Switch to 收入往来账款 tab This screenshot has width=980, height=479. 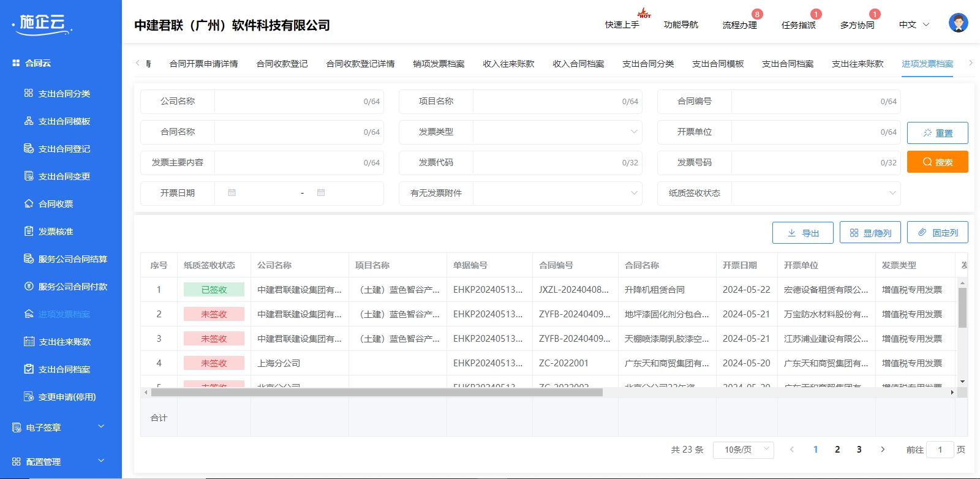point(509,64)
